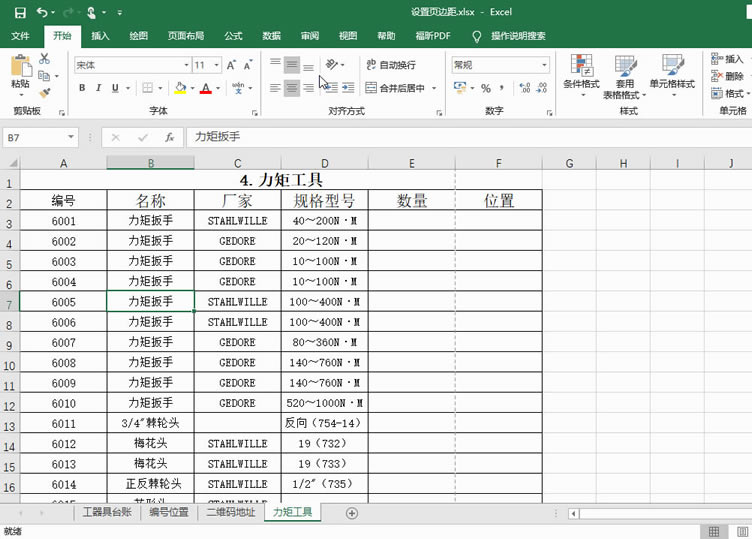
Task: Switch to the 页面布局 Page Layout tab
Action: tap(186, 36)
